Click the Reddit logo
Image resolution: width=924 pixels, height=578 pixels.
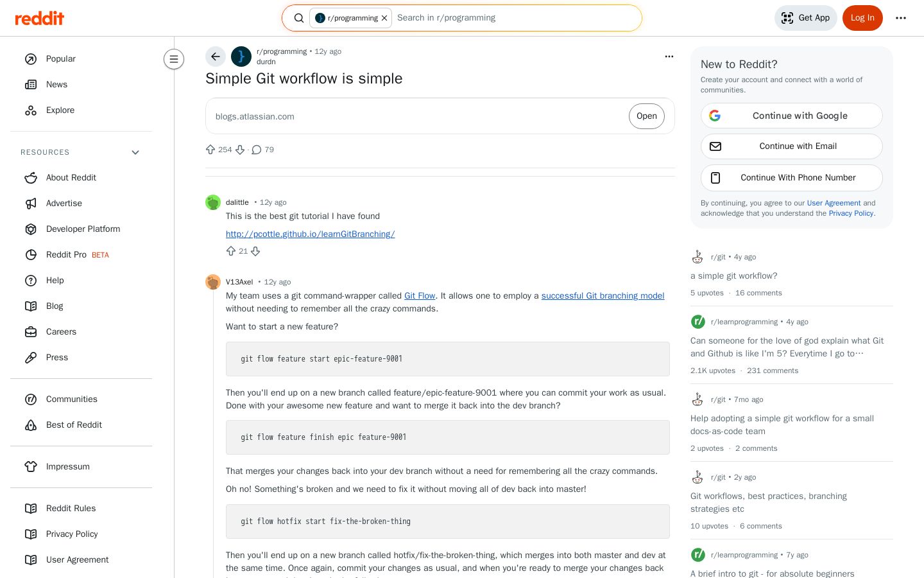pos(40,18)
